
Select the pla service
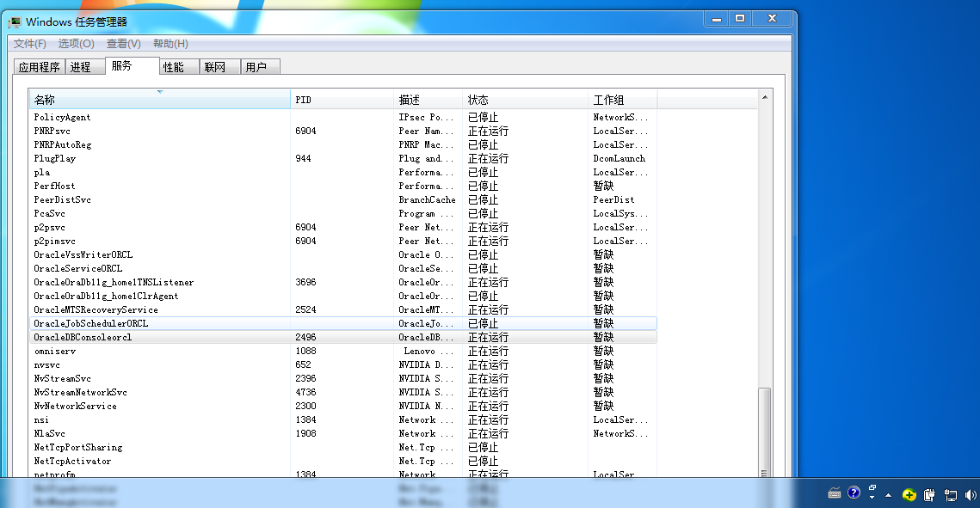pos(42,172)
